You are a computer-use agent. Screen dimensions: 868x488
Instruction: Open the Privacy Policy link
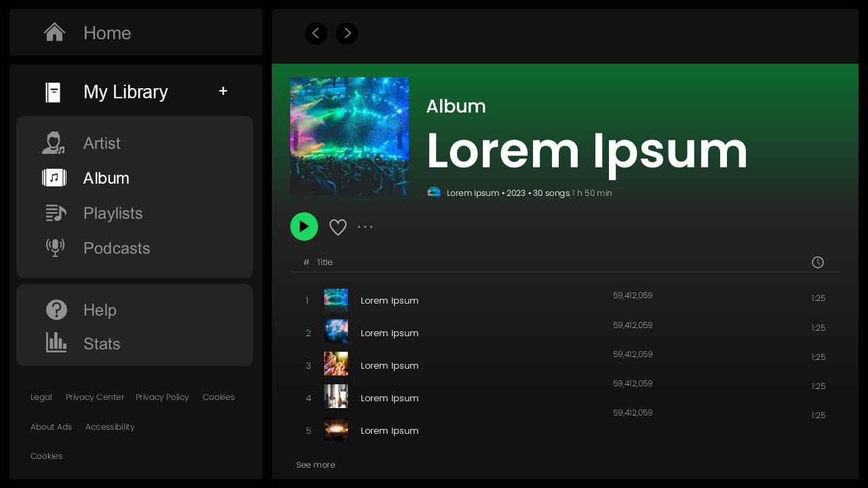162,397
